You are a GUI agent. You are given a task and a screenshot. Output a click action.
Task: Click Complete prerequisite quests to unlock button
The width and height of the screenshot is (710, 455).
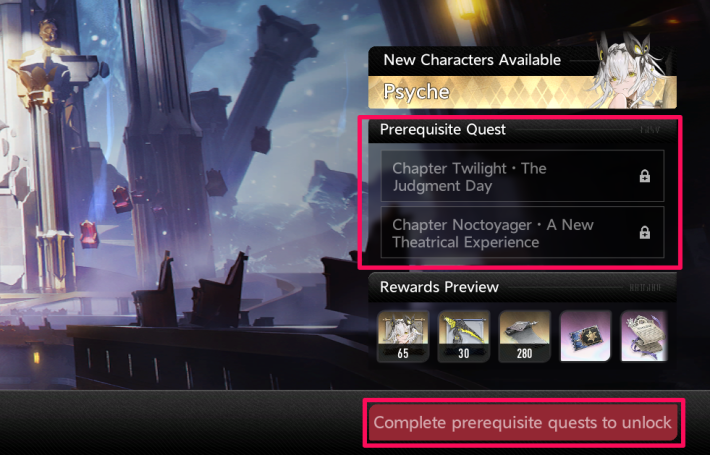pyautogui.click(x=523, y=423)
